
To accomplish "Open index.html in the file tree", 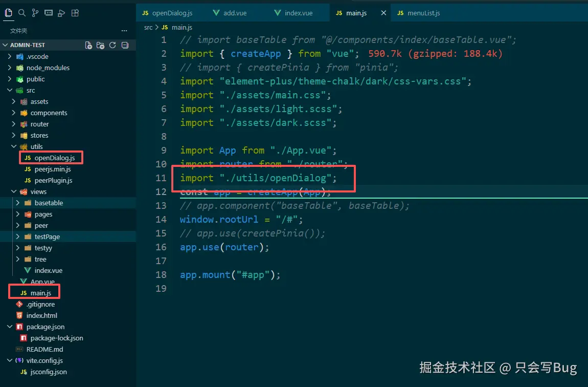I will point(67,315).
